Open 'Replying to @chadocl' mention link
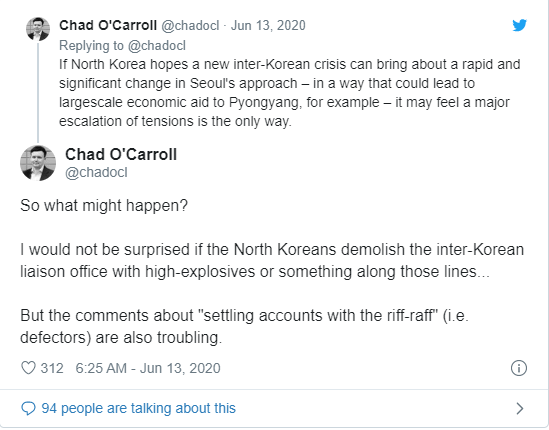Screen dimensions: 549x430 (122, 46)
